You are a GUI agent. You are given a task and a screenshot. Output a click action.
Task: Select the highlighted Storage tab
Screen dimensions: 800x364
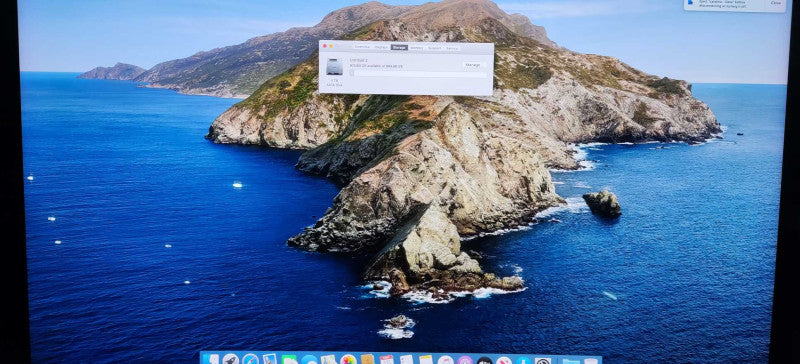399,47
